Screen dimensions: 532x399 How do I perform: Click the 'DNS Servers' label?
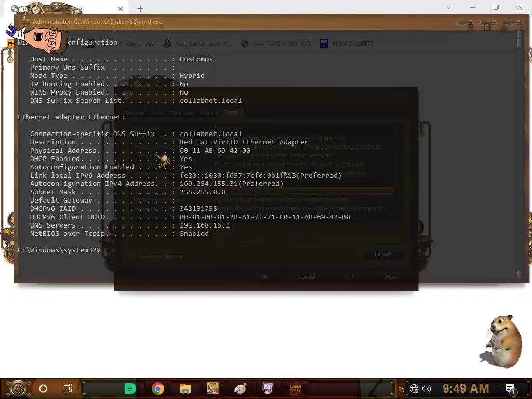(x=53, y=225)
